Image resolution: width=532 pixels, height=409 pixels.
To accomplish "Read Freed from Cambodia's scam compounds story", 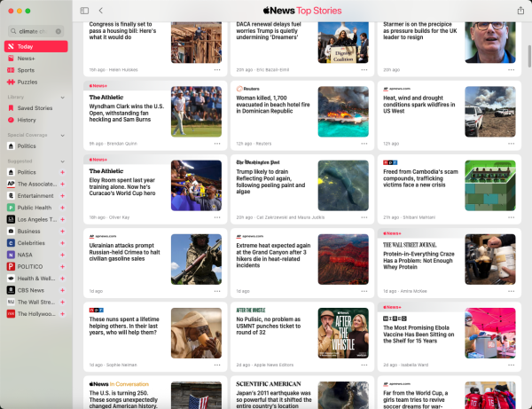I will point(420,178).
